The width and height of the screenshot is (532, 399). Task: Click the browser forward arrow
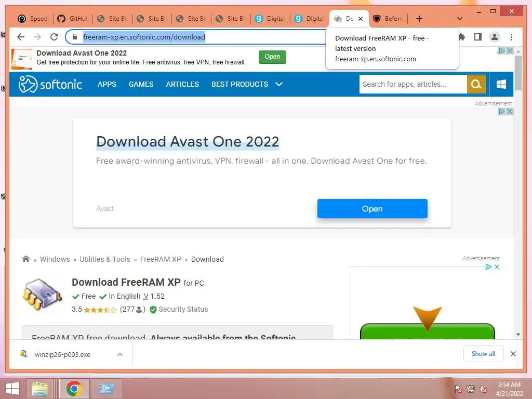37,37
